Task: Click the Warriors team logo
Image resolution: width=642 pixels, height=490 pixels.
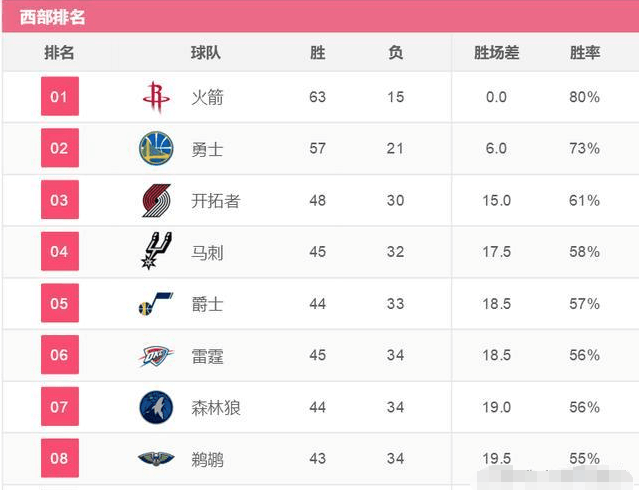Action: coord(156,148)
